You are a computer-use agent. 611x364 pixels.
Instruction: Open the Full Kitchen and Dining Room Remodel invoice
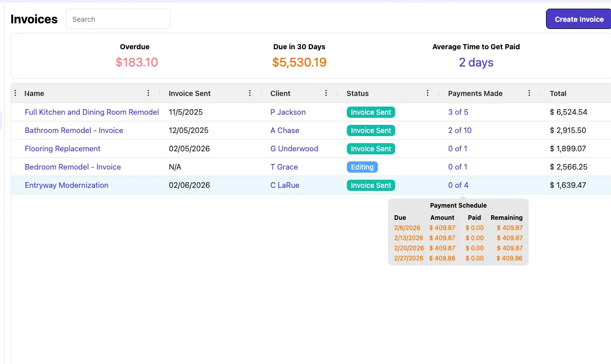[91, 112]
